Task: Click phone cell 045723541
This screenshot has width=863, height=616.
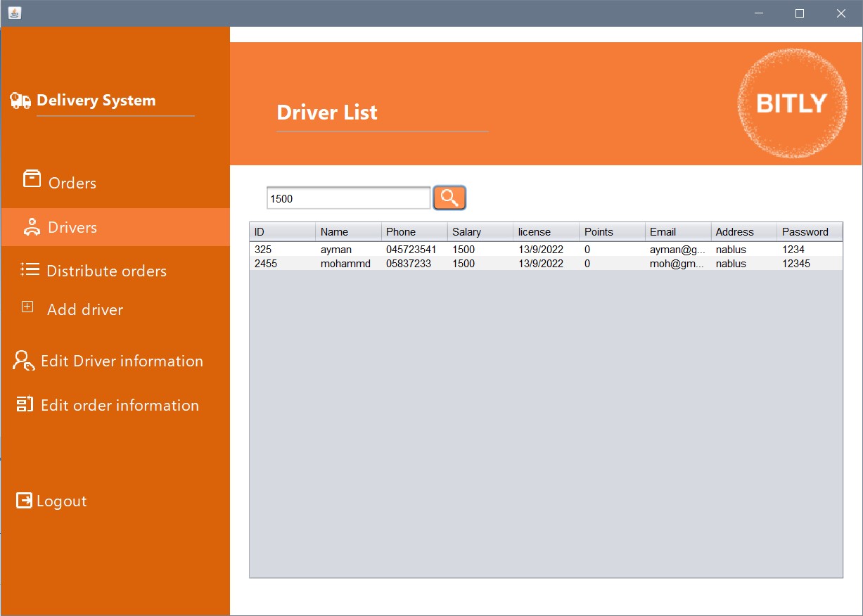Action: pyautogui.click(x=415, y=250)
